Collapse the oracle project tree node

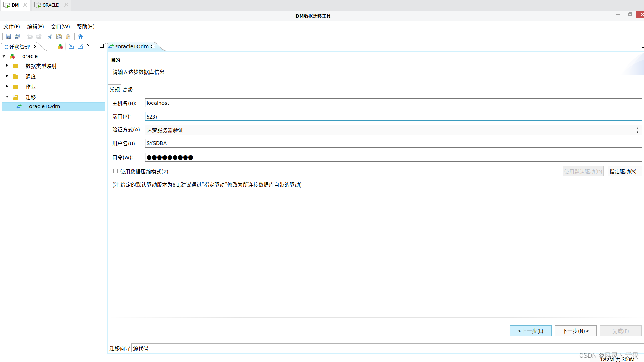tap(4, 56)
